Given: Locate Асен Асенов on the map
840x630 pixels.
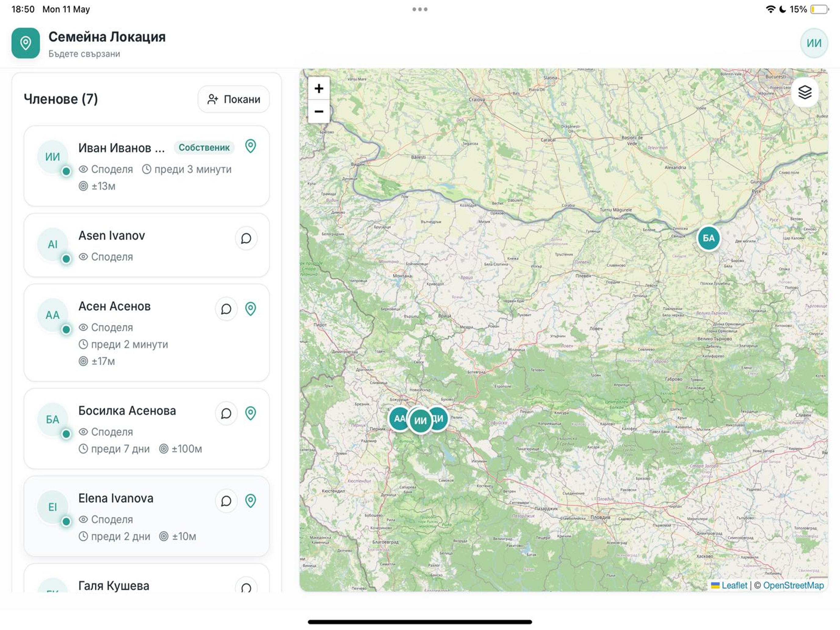Looking at the screenshot, I should (x=250, y=309).
